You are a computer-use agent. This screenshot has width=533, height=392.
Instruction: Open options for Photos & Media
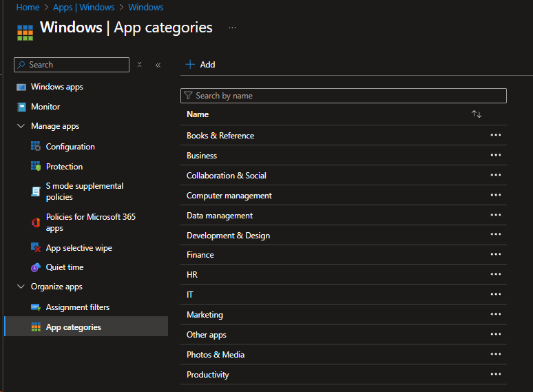click(496, 354)
